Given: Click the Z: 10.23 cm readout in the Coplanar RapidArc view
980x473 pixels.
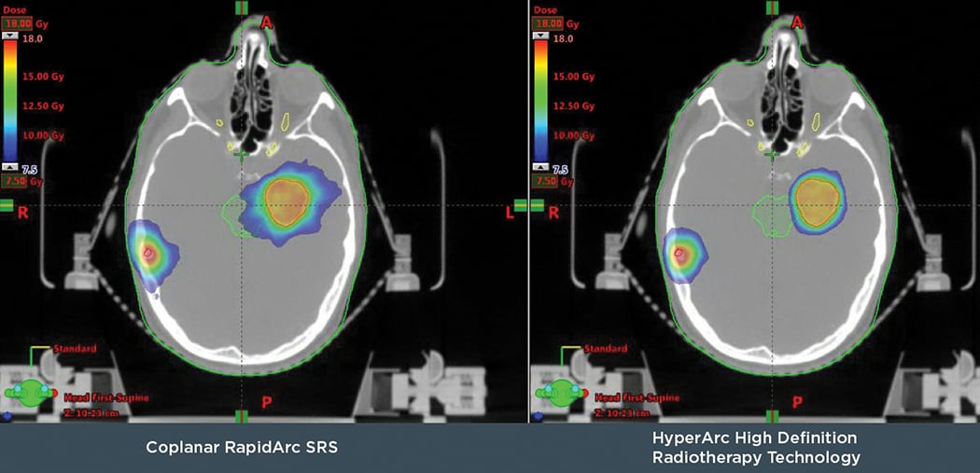Looking at the screenshot, I should [90, 413].
